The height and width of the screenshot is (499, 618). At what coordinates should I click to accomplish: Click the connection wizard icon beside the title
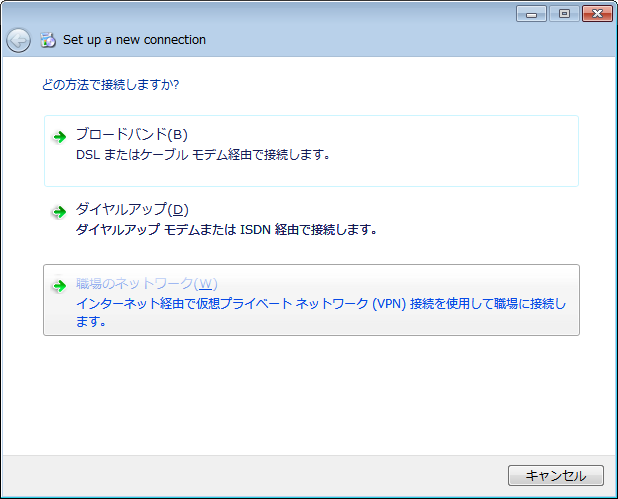coord(48,40)
